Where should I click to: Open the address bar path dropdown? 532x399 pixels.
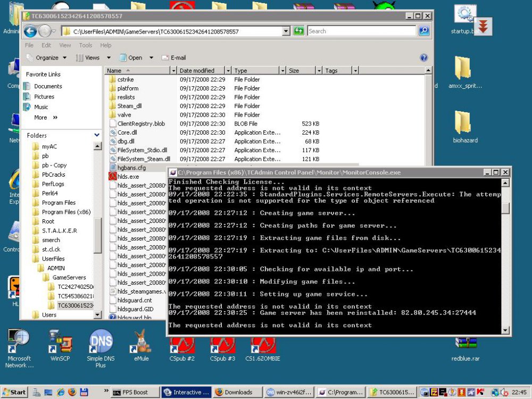(x=286, y=31)
